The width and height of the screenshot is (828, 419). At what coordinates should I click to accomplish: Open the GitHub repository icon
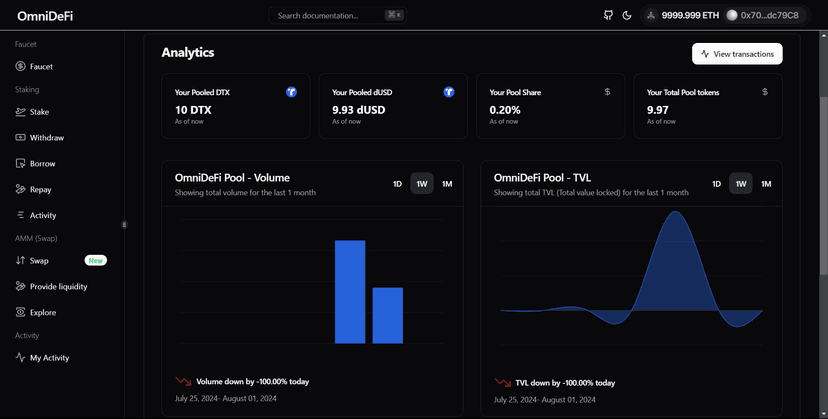pos(608,15)
